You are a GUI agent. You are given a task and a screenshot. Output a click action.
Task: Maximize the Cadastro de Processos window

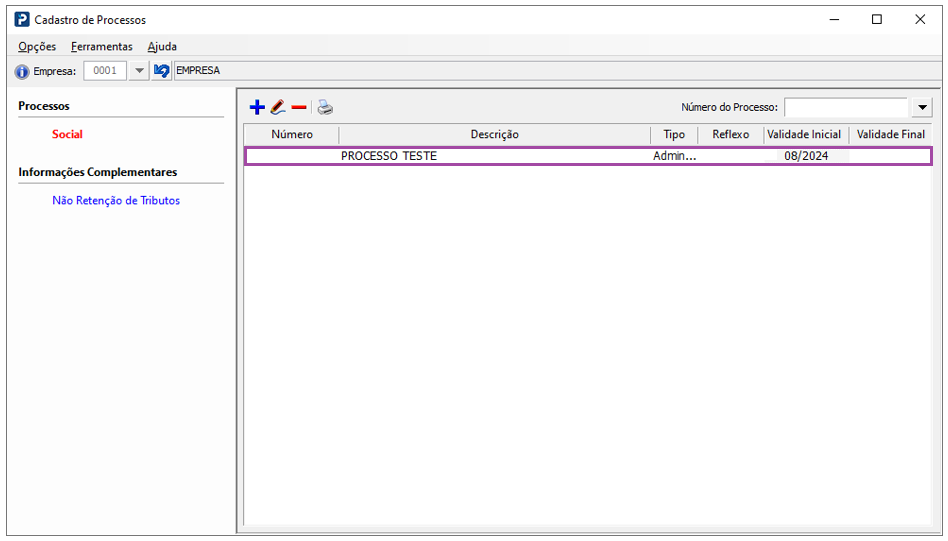tap(877, 19)
